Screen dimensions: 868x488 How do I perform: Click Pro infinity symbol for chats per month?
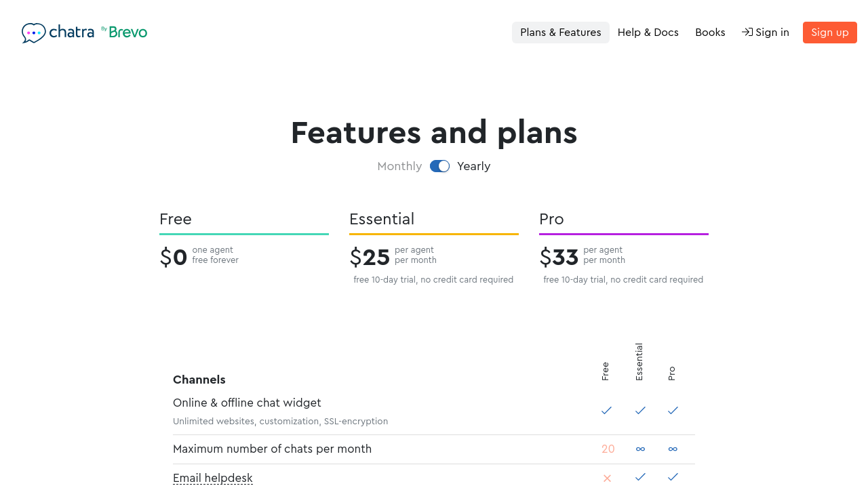pyautogui.click(x=673, y=449)
